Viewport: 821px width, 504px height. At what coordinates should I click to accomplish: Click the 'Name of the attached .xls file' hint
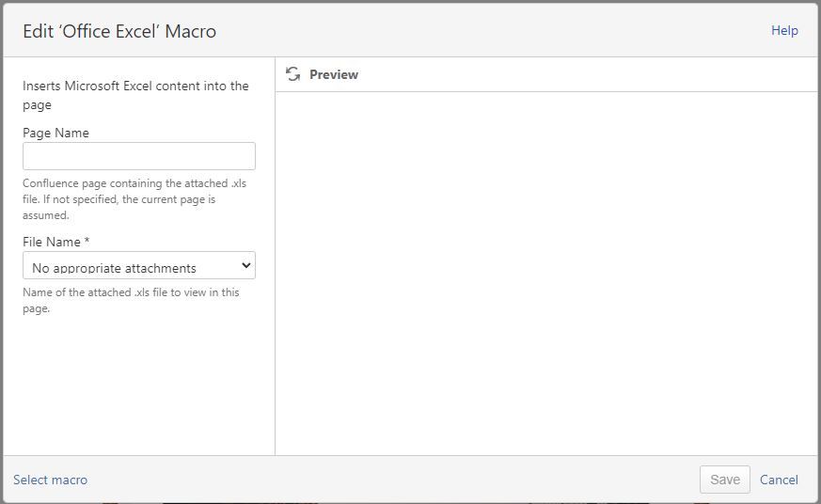tap(131, 300)
